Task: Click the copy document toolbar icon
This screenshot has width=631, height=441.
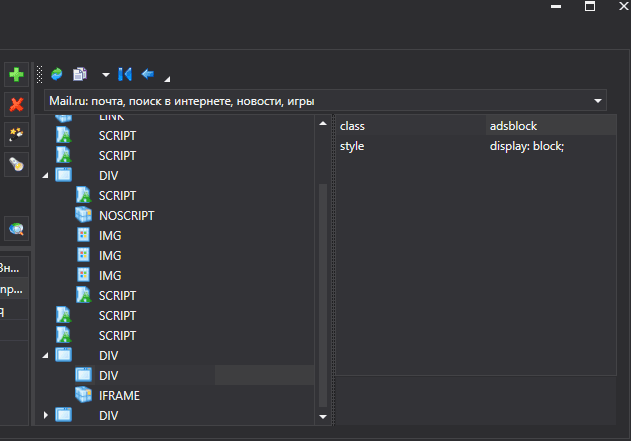Action: pos(80,74)
